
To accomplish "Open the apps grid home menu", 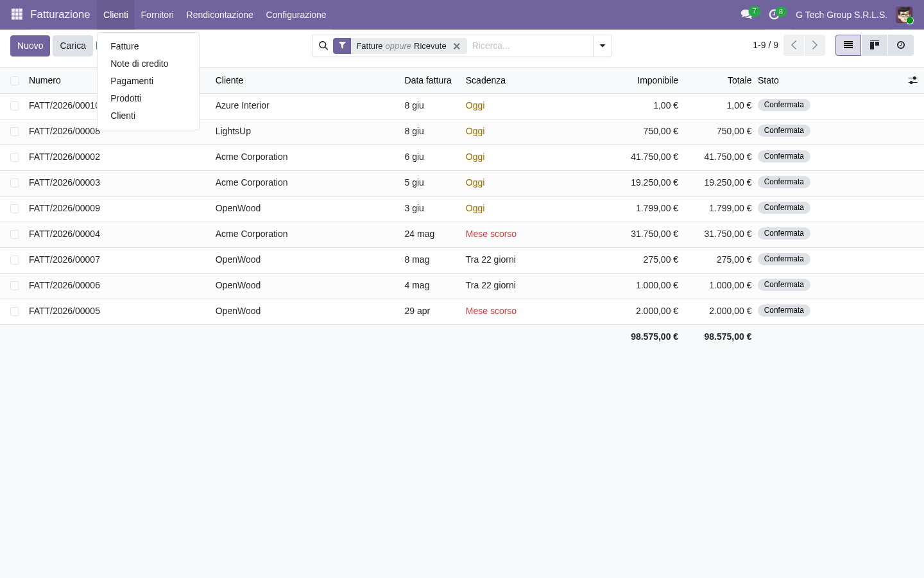I will (17, 14).
